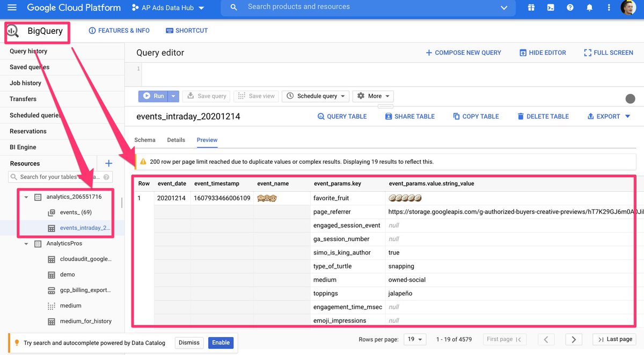Click COPY TABLE
Viewport: 644px width, 355px height.
pyautogui.click(x=476, y=117)
